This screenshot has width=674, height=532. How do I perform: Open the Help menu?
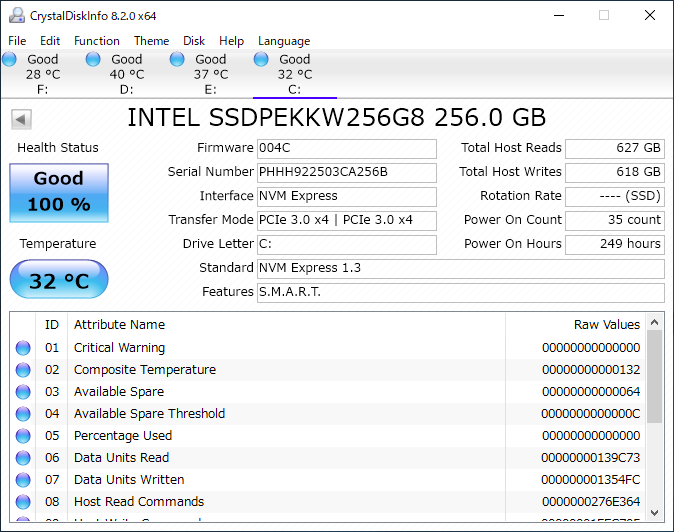click(231, 41)
